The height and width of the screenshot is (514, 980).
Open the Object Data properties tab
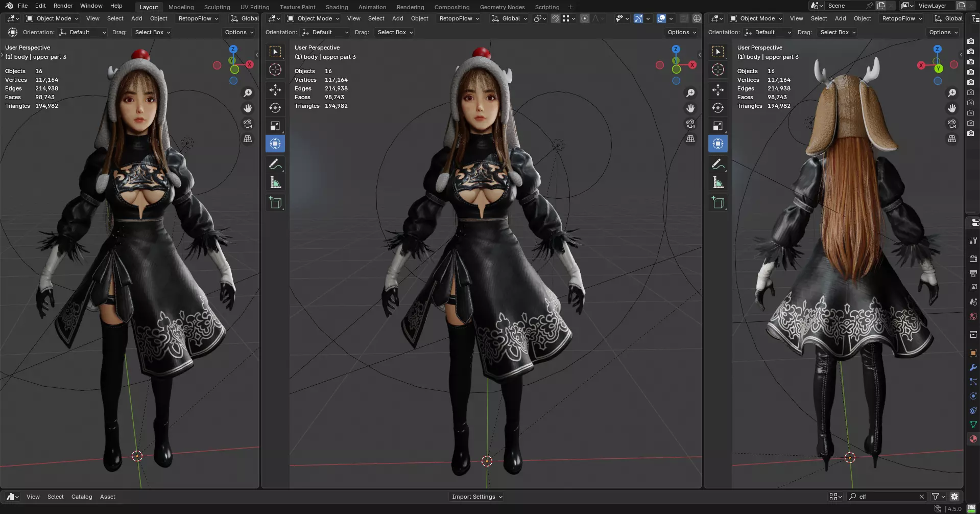pyautogui.click(x=973, y=425)
